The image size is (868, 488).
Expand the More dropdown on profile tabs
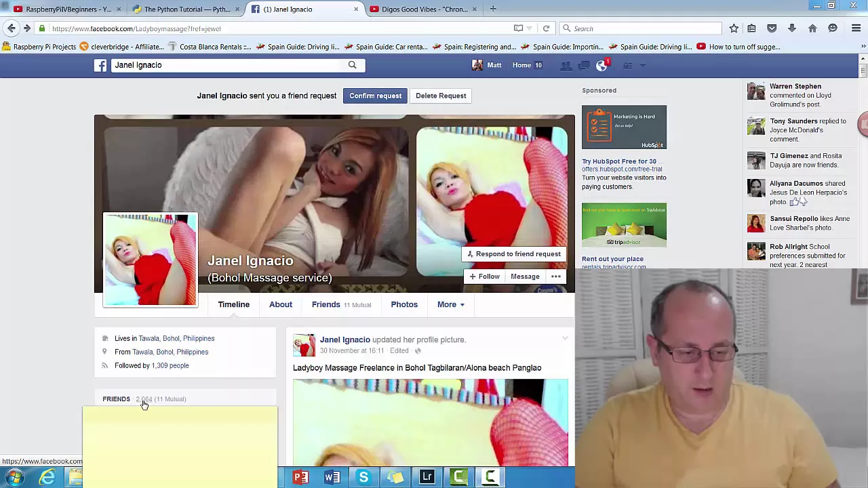pos(451,304)
